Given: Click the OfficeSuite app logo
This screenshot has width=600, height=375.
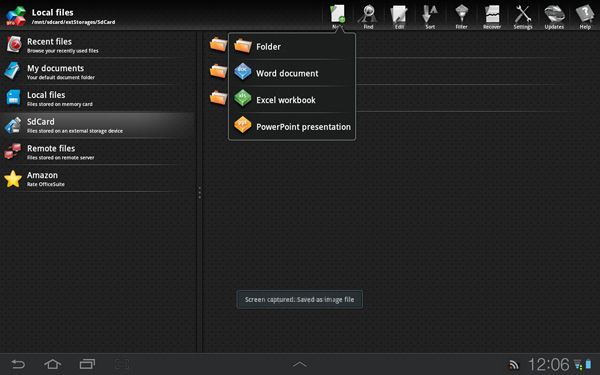Looking at the screenshot, I should pyautogui.click(x=16, y=16).
